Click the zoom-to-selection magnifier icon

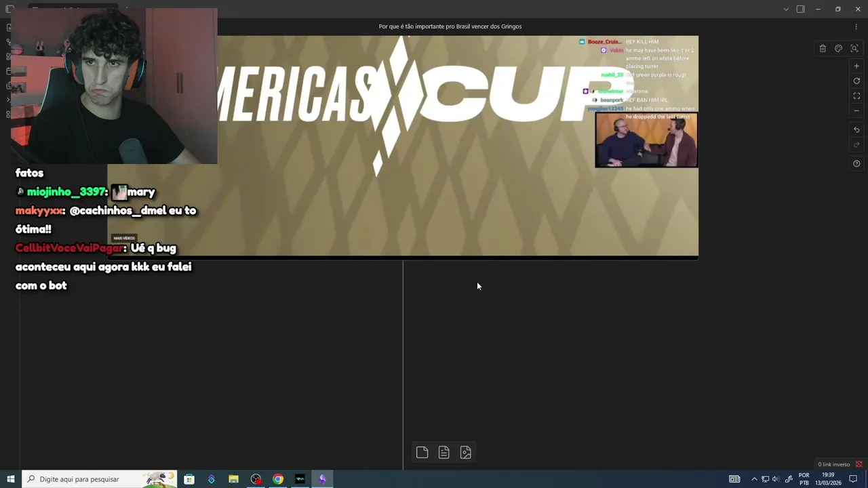click(854, 49)
